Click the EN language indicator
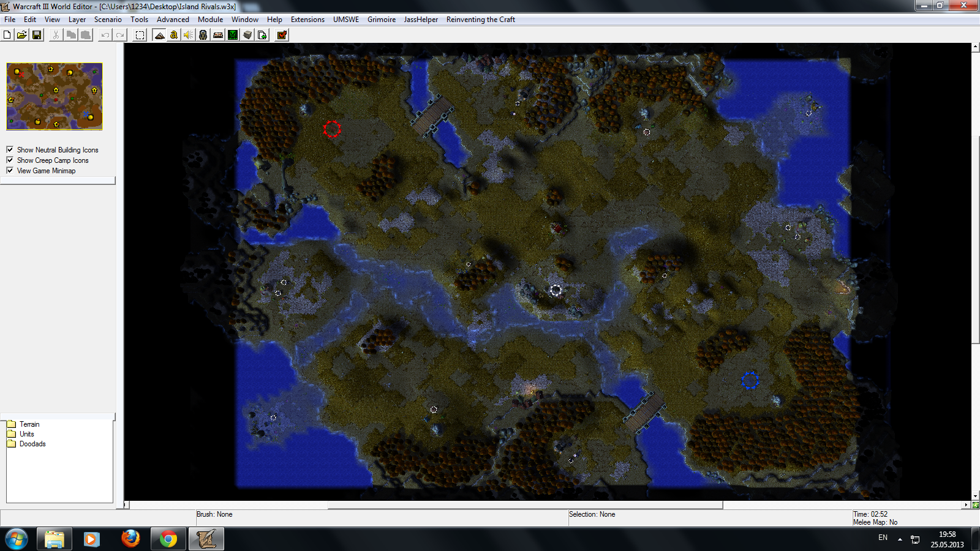 click(x=883, y=538)
